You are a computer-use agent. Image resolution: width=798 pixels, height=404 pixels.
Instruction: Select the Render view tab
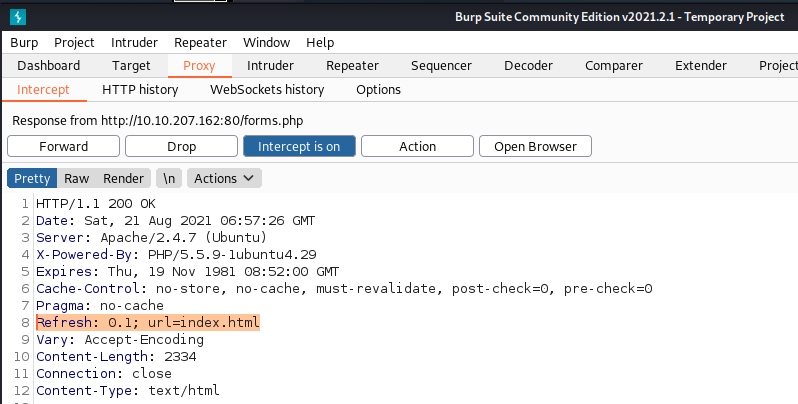coord(123,178)
